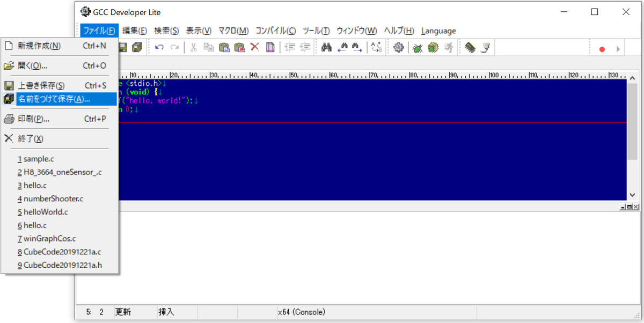
Task: Open the ツール(T) menu
Action: point(316,31)
